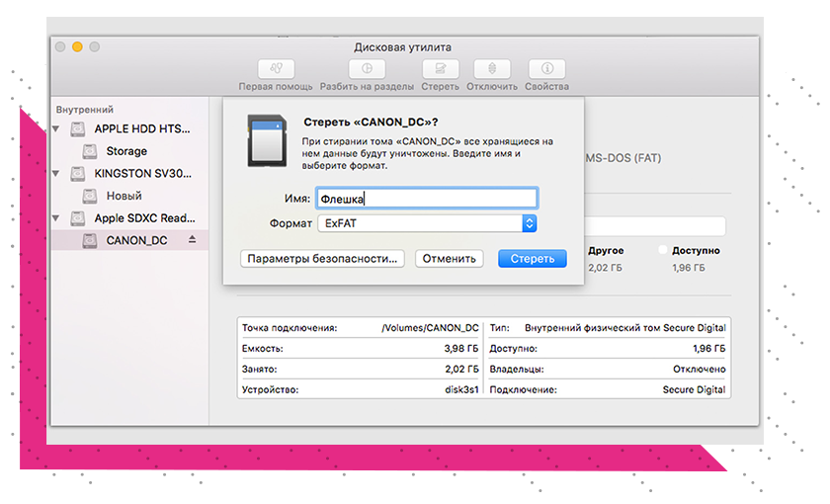The height and width of the screenshot is (504, 830).
Task: Click the Partition (Разбить на разделы) icon
Action: 367,69
